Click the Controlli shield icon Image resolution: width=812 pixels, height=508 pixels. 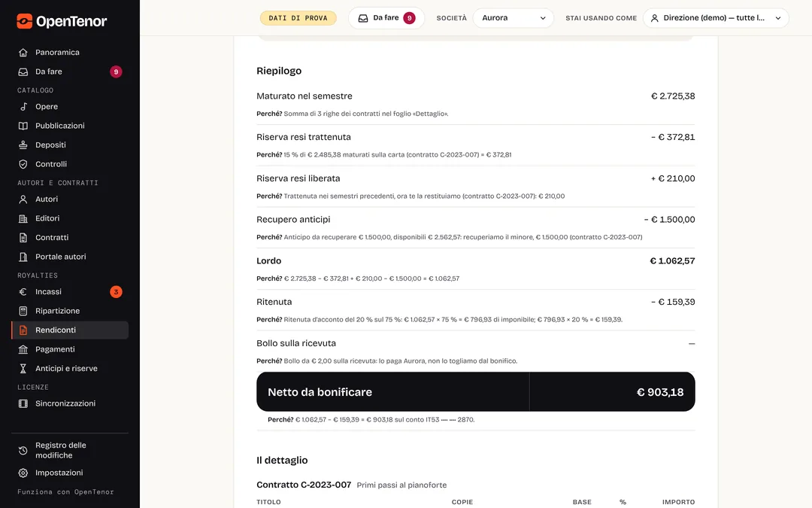click(23, 164)
